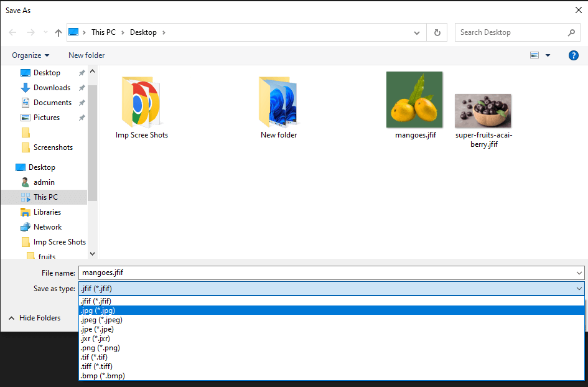Image resolution: width=588 pixels, height=387 pixels.
Task: Select Imp Scree Shots folder icon
Action: [141, 102]
